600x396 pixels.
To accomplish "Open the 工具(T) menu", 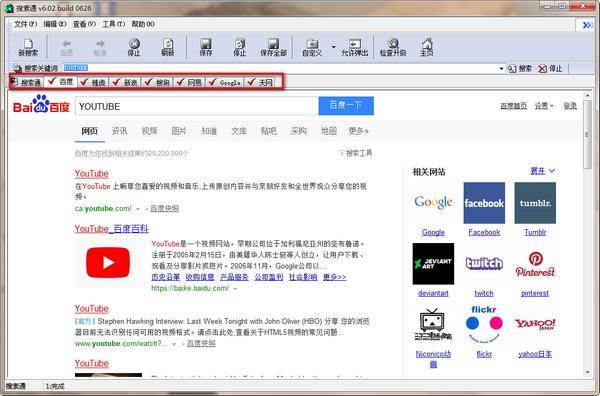I will click(114, 24).
